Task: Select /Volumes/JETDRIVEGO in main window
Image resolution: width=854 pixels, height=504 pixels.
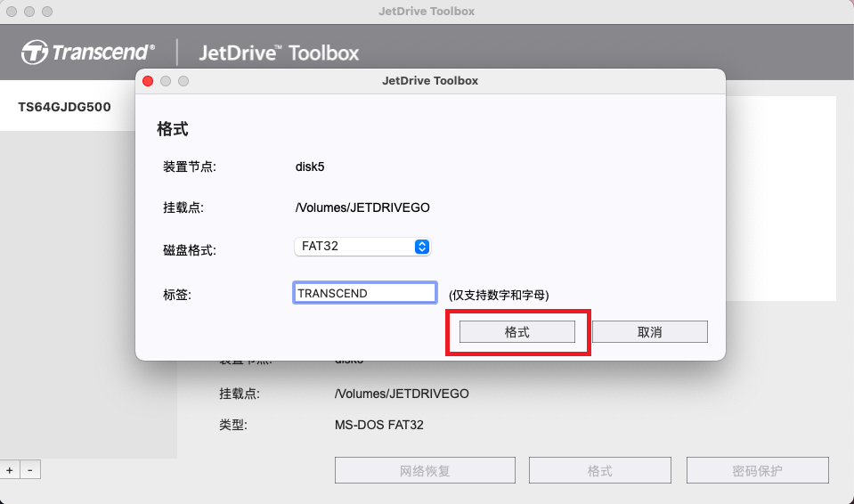Action: pyautogui.click(x=402, y=394)
